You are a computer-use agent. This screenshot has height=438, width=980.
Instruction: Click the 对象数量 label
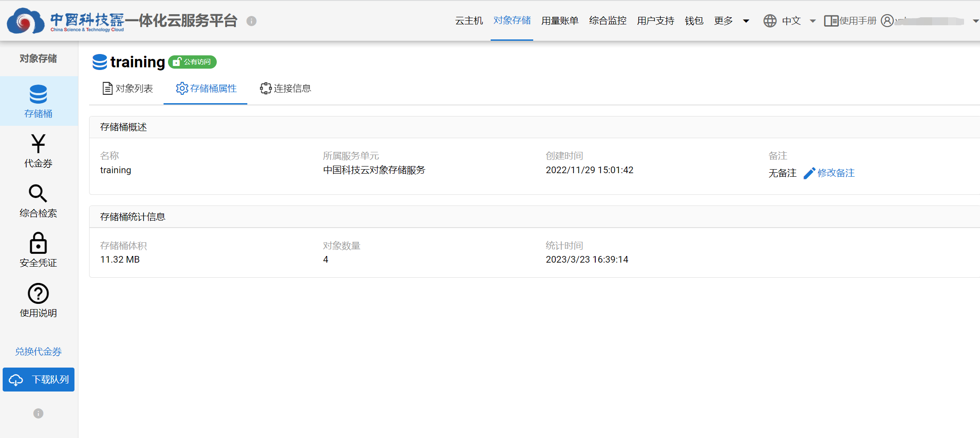coord(341,246)
